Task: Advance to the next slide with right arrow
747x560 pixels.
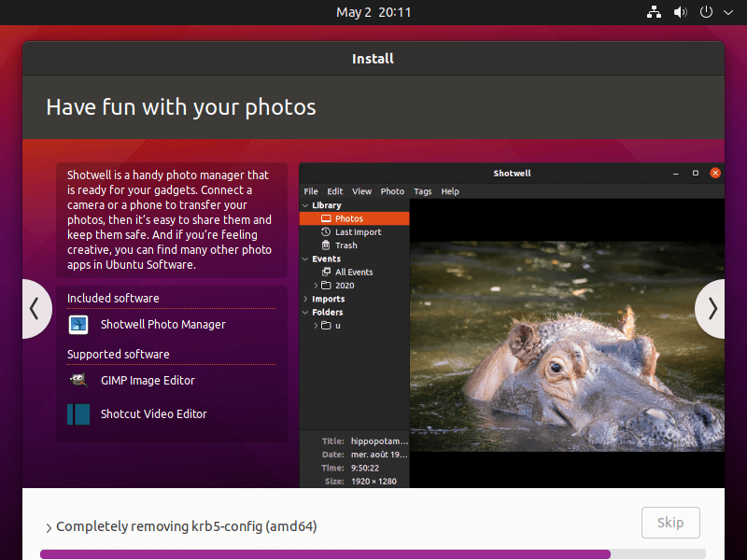Action: (711, 309)
